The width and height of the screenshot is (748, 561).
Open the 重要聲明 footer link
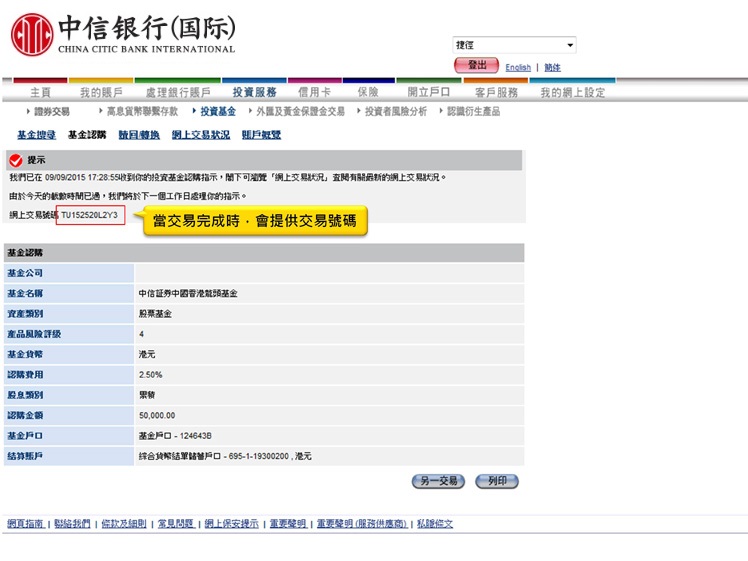pyautogui.click(x=288, y=524)
